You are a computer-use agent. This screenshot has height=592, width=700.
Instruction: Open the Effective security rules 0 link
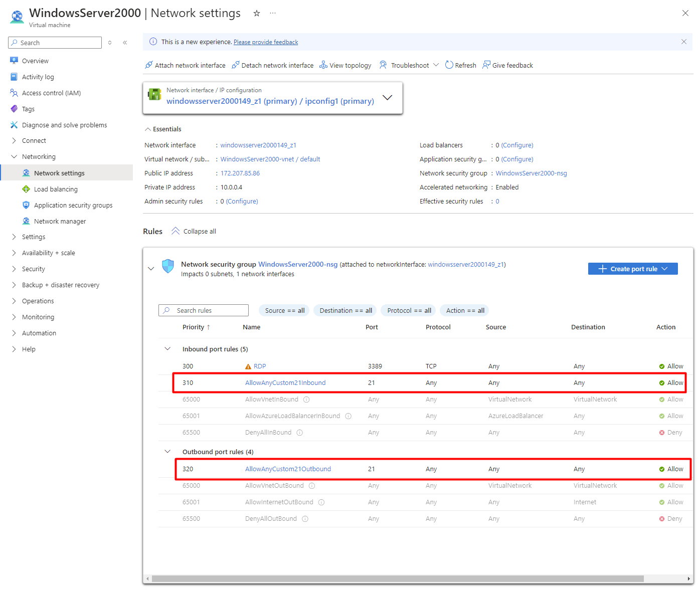497,201
